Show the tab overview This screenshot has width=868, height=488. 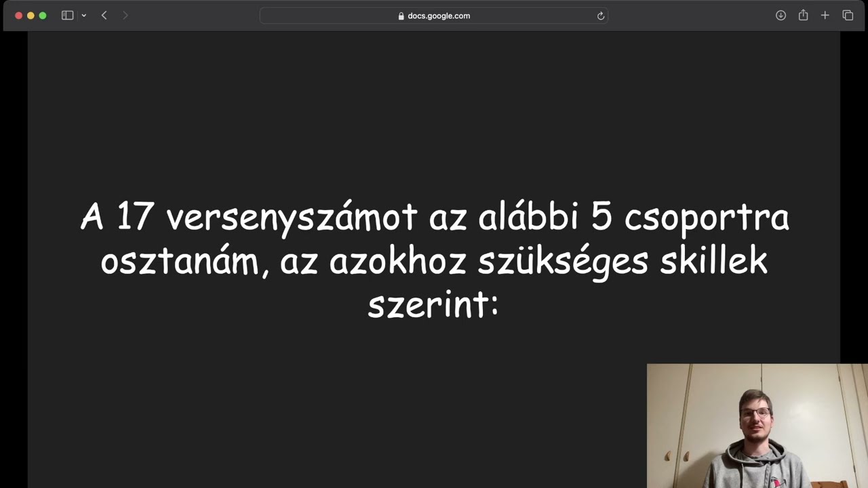pos(848,16)
